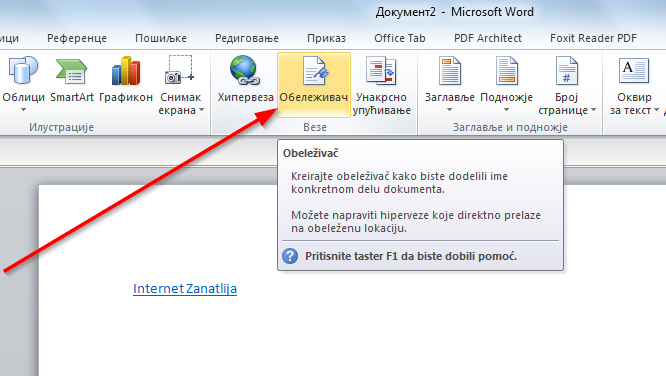Expand the Облици dropdown arrow
The image size is (666, 376).
[x=24, y=110]
